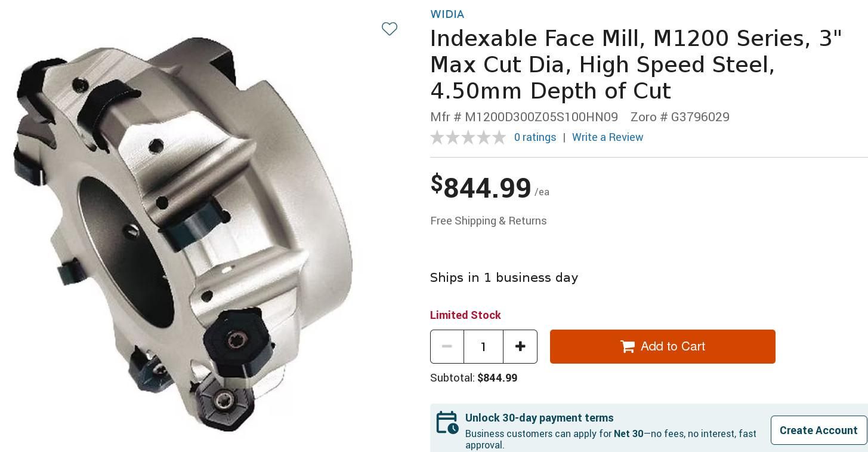This screenshot has height=452, width=868.
Task: Open the WIDIA brand page
Action: pos(447,14)
